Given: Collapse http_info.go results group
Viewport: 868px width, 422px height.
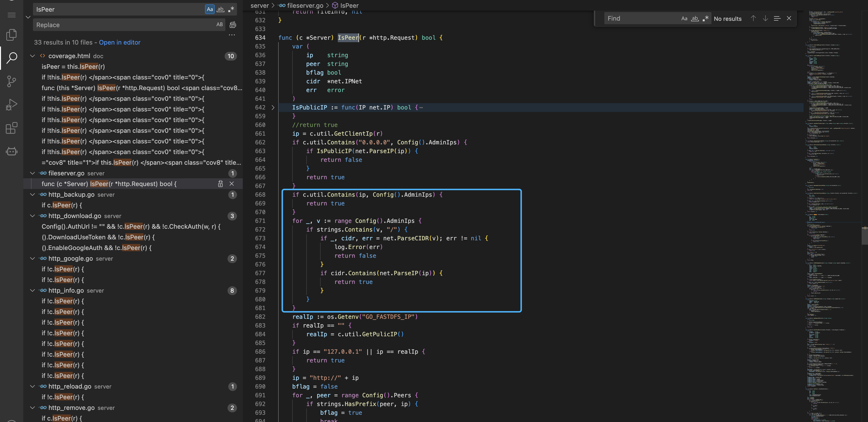Looking at the screenshot, I should pyautogui.click(x=33, y=290).
